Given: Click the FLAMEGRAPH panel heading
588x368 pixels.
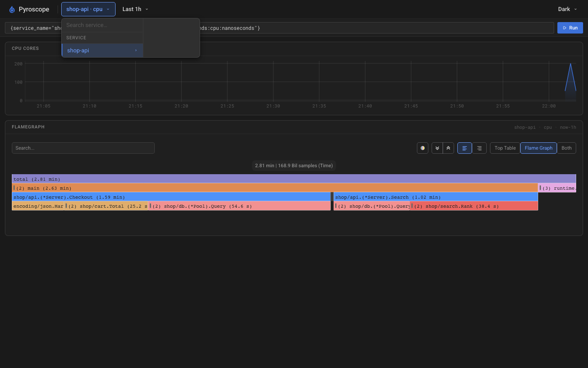Looking at the screenshot, I should pyautogui.click(x=28, y=127).
